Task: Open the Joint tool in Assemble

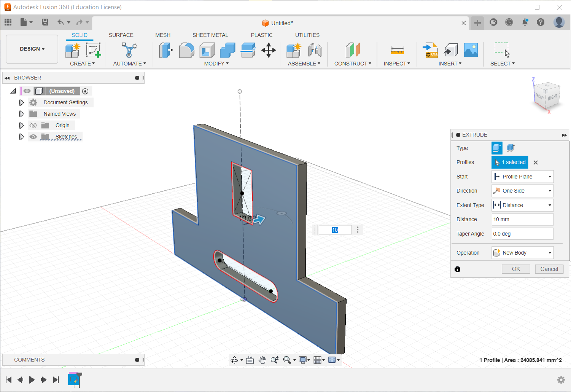Action: tap(315, 50)
